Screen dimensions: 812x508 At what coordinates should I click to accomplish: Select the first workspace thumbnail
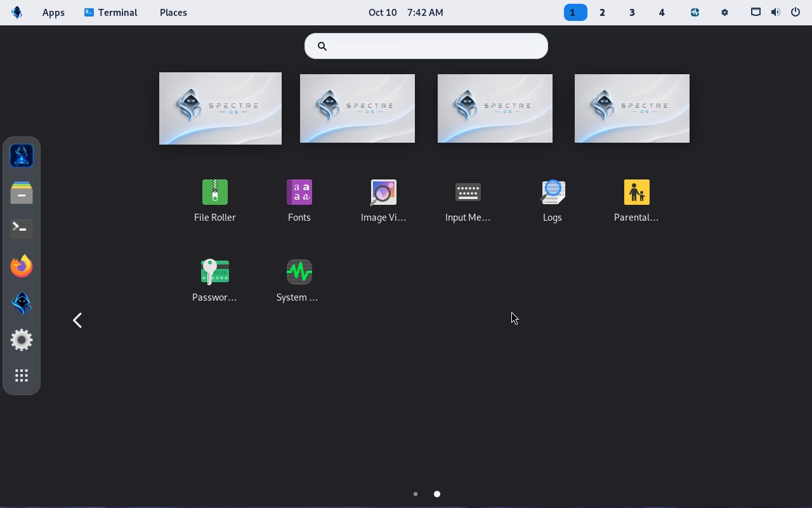tap(220, 108)
